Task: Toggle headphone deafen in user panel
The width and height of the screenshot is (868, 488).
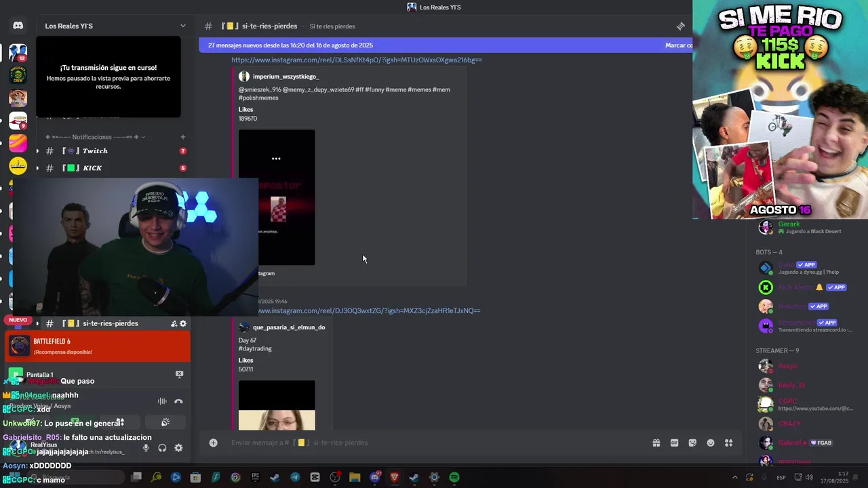Action: (162, 448)
